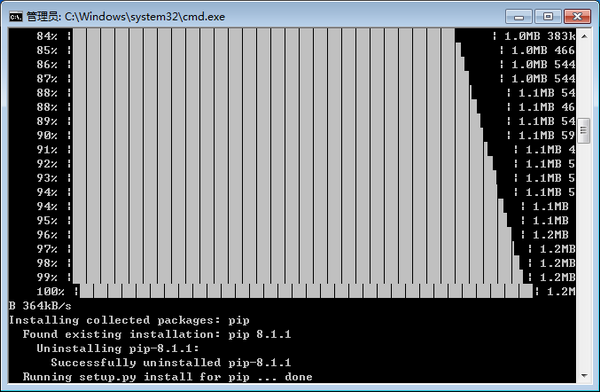
Task: Click the "Uninstalling pip-8.1.1:" line
Action: pyautogui.click(x=118, y=348)
